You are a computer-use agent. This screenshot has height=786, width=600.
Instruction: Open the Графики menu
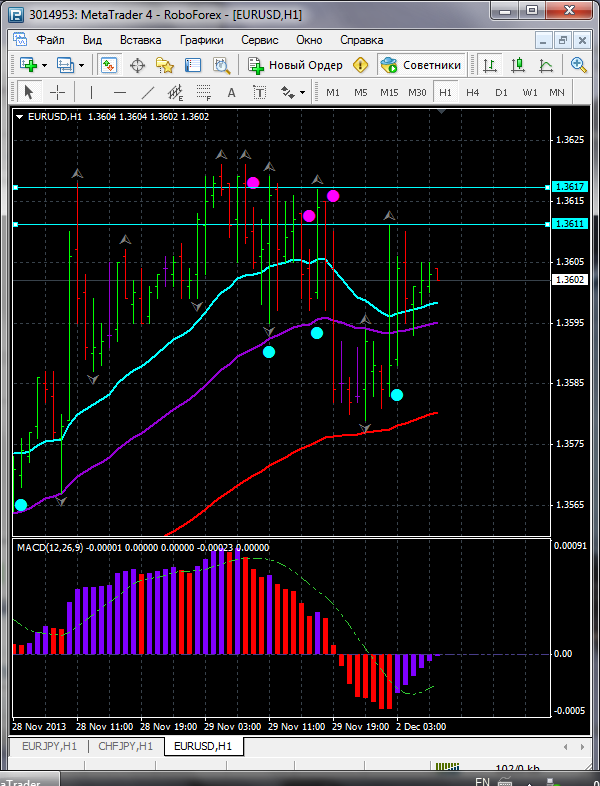tap(201, 40)
